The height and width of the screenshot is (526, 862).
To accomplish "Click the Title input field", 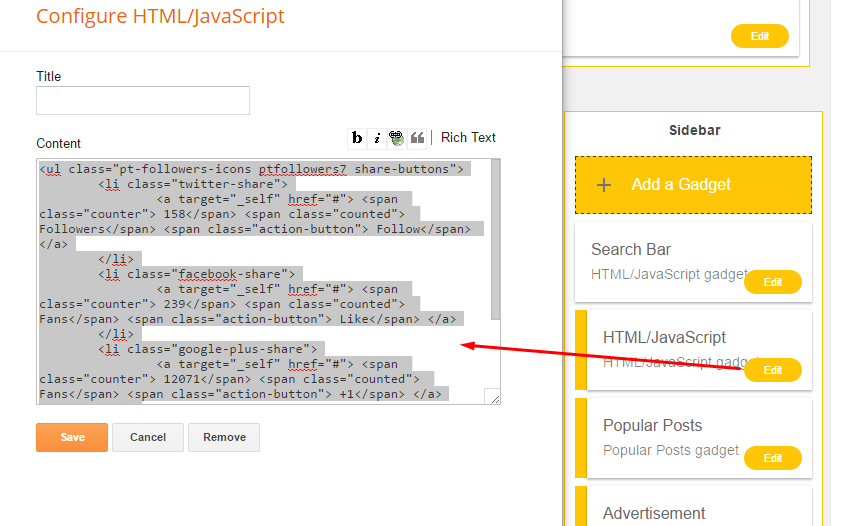I will coord(143,101).
